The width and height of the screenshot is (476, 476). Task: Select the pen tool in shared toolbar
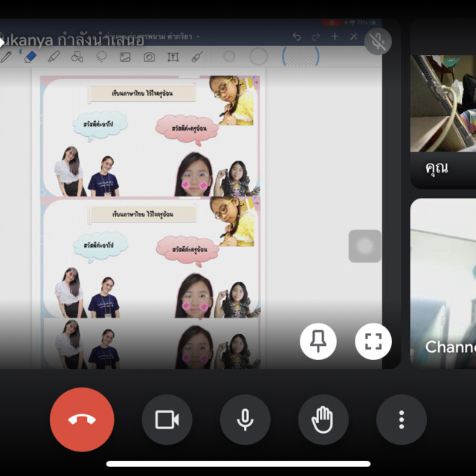pyautogui.click(x=6, y=57)
